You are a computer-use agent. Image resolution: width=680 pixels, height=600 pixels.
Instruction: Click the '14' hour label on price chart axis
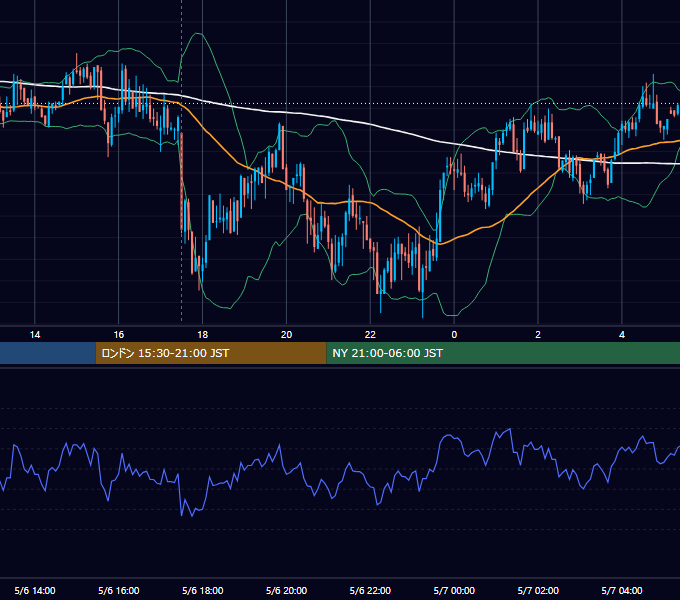tap(35, 335)
